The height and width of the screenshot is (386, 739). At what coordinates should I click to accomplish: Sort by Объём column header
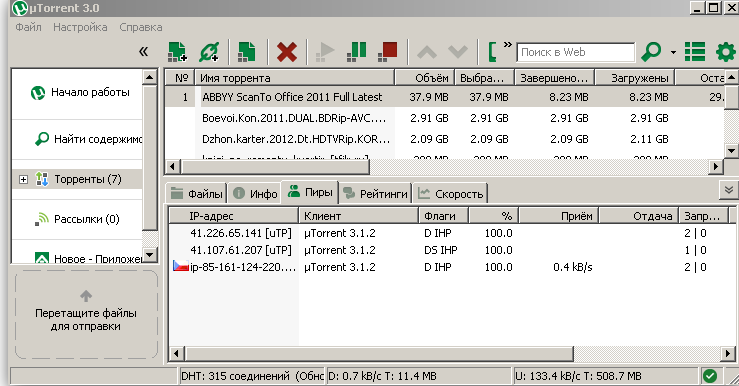[425, 78]
